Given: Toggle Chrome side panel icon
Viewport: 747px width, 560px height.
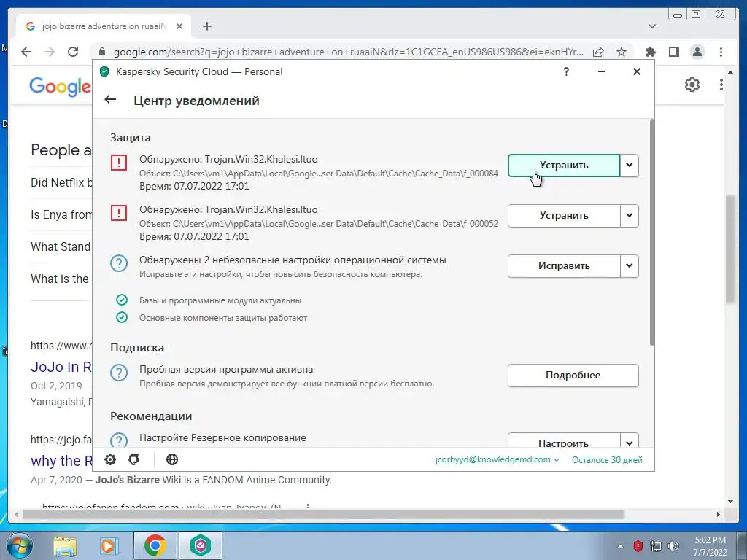Looking at the screenshot, I should (673, 52).
